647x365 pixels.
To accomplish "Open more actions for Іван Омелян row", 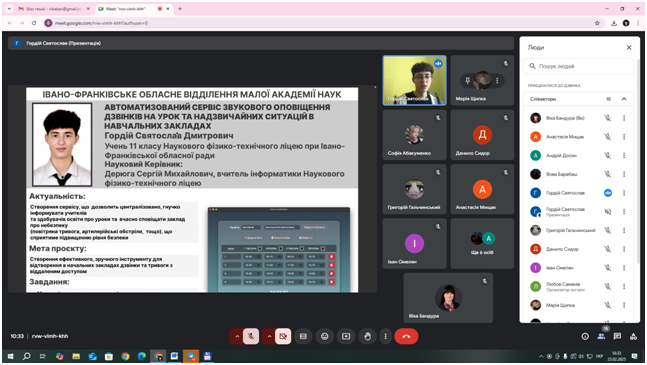I will coord(624,268).
